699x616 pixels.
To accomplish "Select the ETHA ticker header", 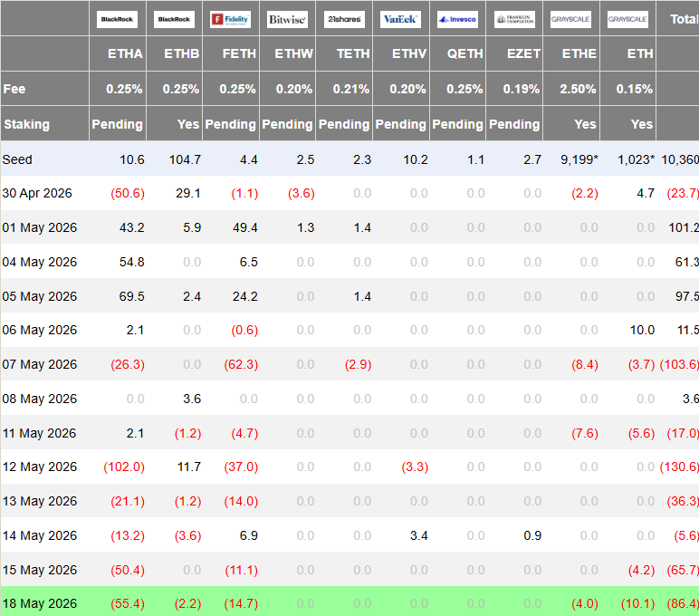I will click(125, 53).
